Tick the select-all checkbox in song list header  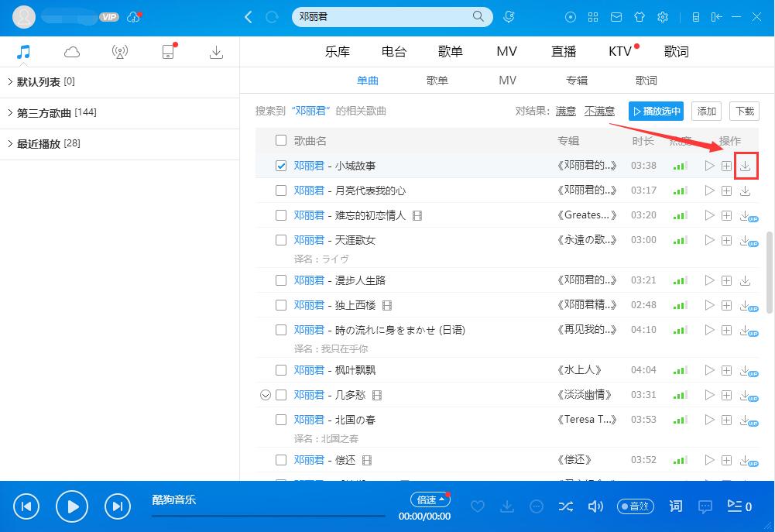[x=282, y=140]
